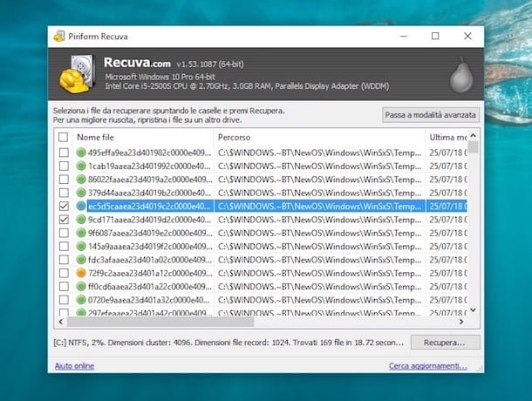This screenshot has height=401, width=532.
Task: Open the Aiuto online link
Action: tap(75, 366)
